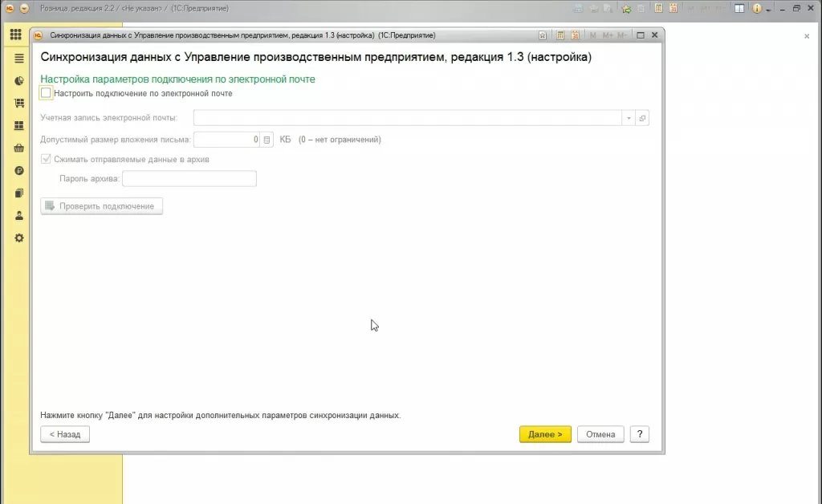The width and height of the screenshot is (822, 504).
Task: Go back with the '< Назад' button
Action: coord(65,434)
